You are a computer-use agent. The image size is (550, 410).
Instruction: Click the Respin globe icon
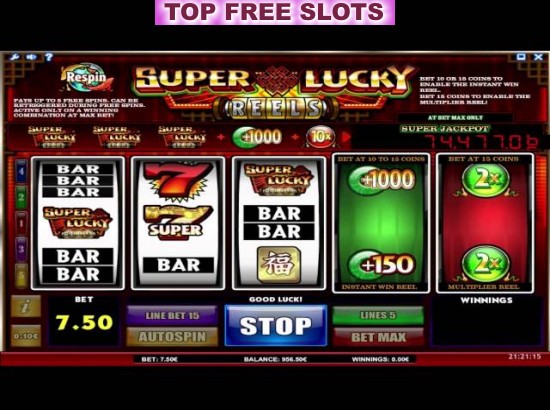pos(86,77)
